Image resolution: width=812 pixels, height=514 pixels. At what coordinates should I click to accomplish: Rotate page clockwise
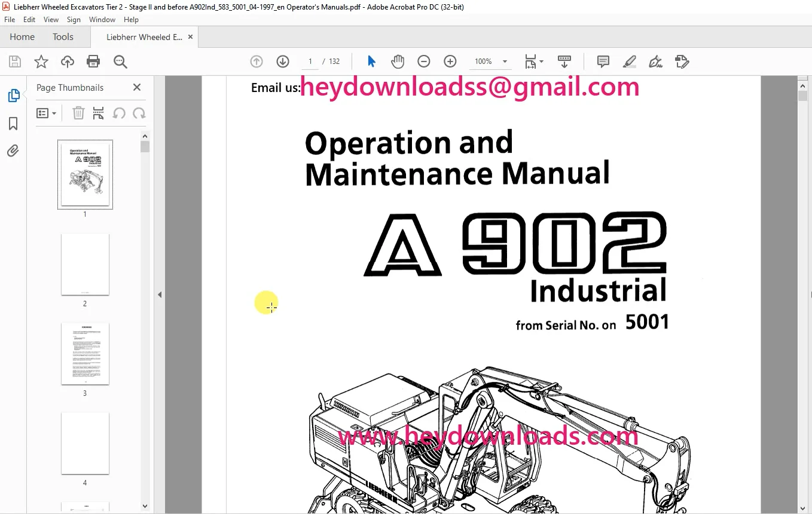click(139, 114)
